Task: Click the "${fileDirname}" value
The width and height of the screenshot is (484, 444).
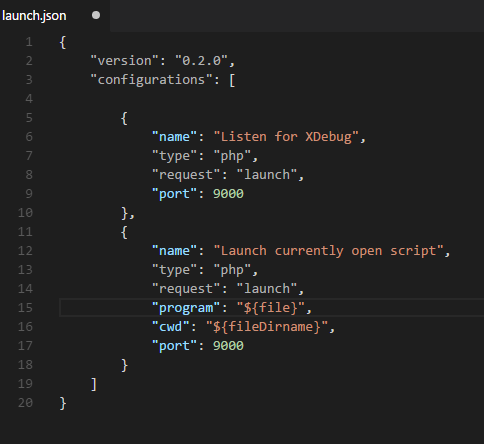Action: pyautogui.click(x=267, y=327)
